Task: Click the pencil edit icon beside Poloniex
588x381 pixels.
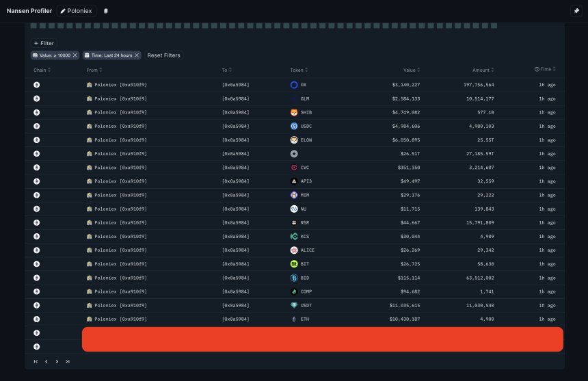Action: [x=63, y=11]
